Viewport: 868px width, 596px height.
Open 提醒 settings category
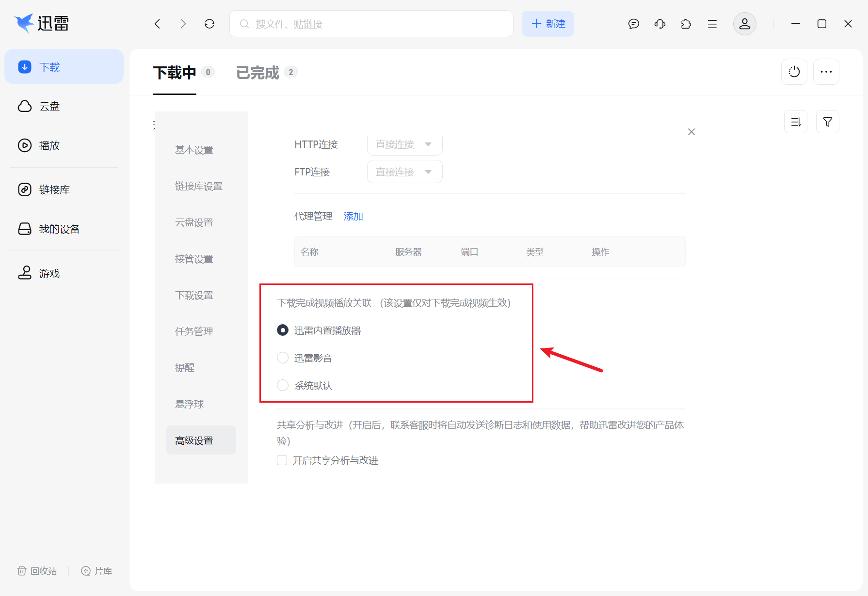tap(185, 368)
